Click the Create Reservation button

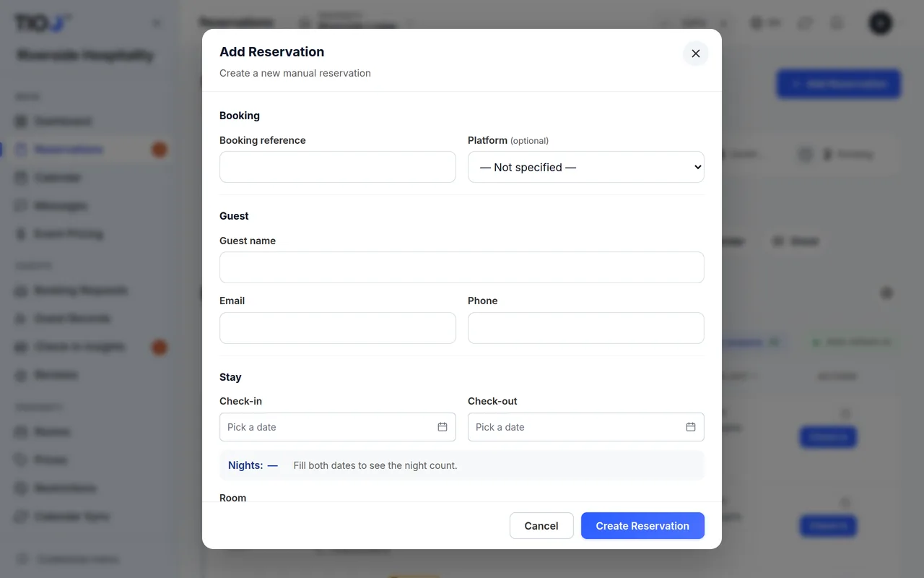click(642, 526)
